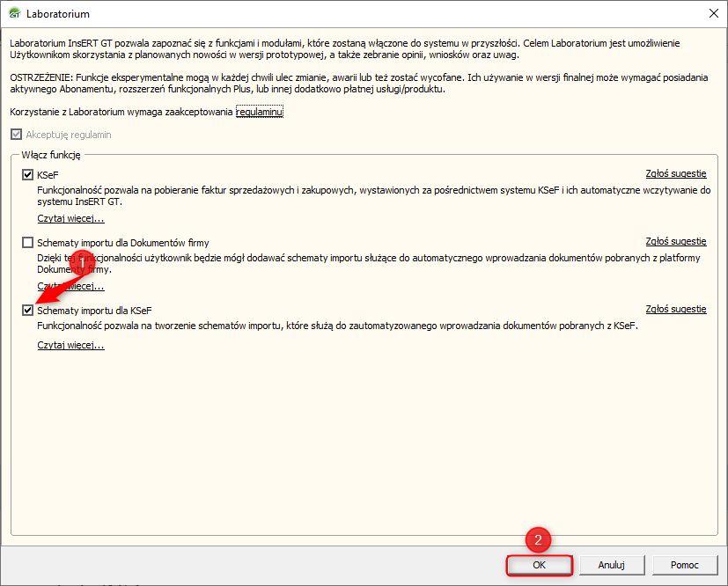Open Zgłoś sugestię link for KSeF

[x=676, y=173]
